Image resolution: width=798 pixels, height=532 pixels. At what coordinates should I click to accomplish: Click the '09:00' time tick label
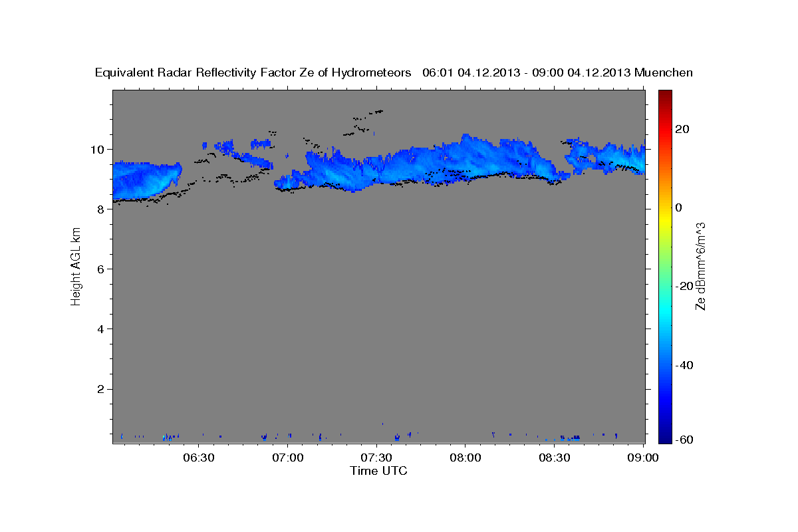click(x=643, y=458)
